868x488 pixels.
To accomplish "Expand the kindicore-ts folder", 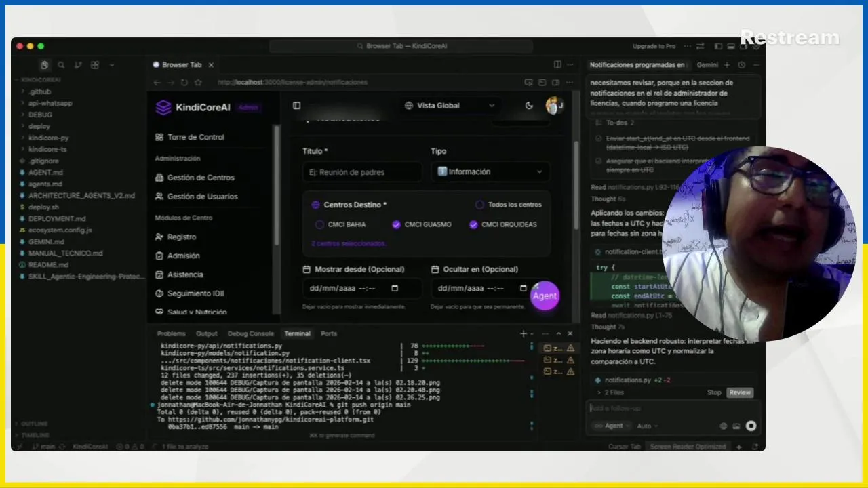I will pos(47,149).
